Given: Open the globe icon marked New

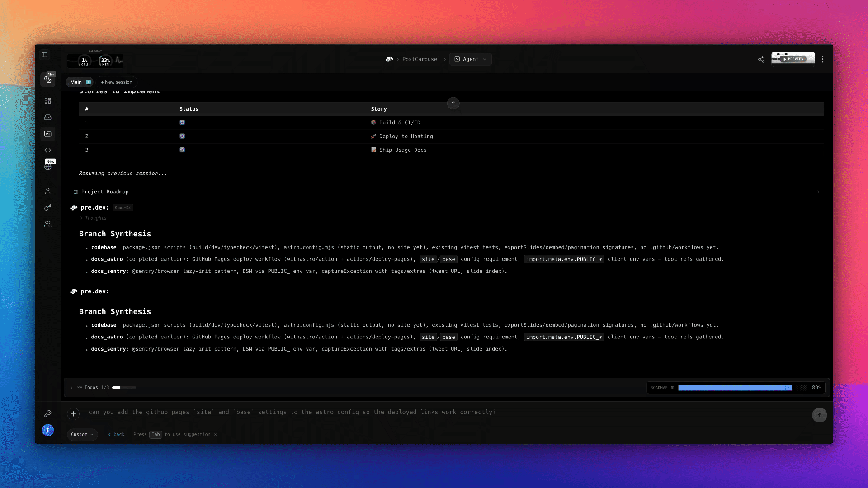Looking at the screenshot, I should (x=48, y=167).
